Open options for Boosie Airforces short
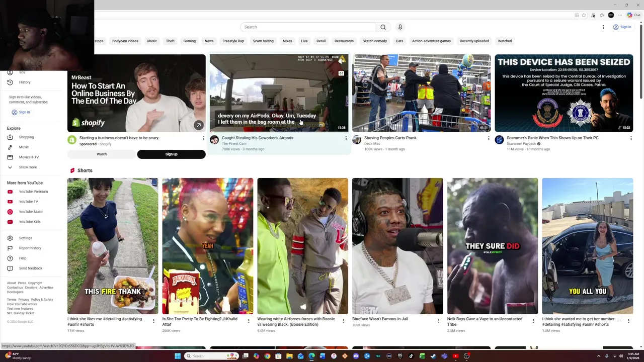644x362 pixels. pyautogui.click(x=344, y=321)
